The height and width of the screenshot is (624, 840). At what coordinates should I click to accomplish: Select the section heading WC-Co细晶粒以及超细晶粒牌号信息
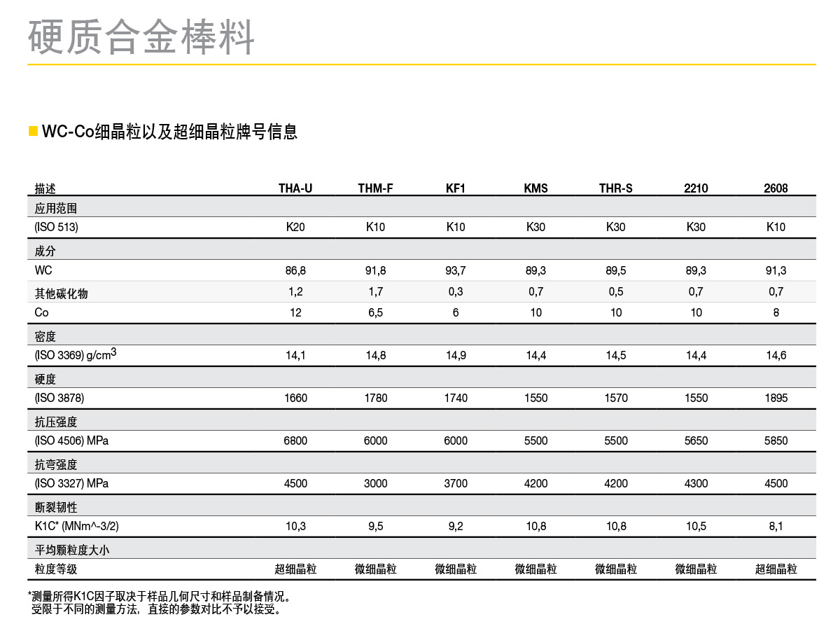[169, 132]
